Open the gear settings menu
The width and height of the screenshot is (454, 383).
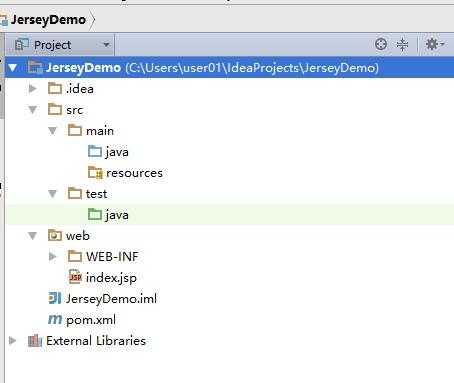435,44
